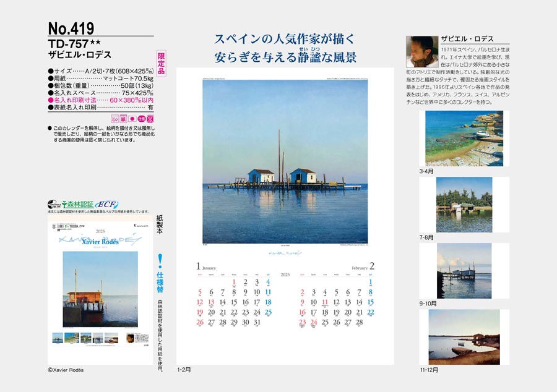Select January 31 on the calendar

tap(257, 323)
